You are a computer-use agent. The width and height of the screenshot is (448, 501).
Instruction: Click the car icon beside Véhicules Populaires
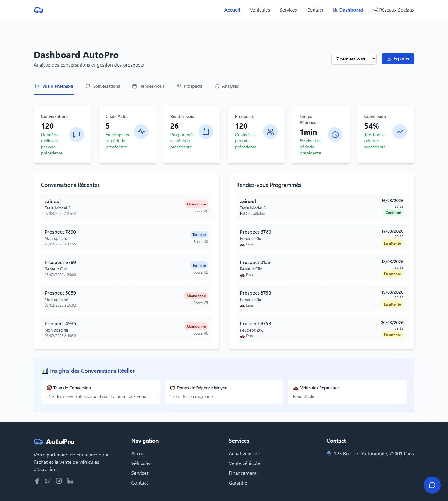296,388
